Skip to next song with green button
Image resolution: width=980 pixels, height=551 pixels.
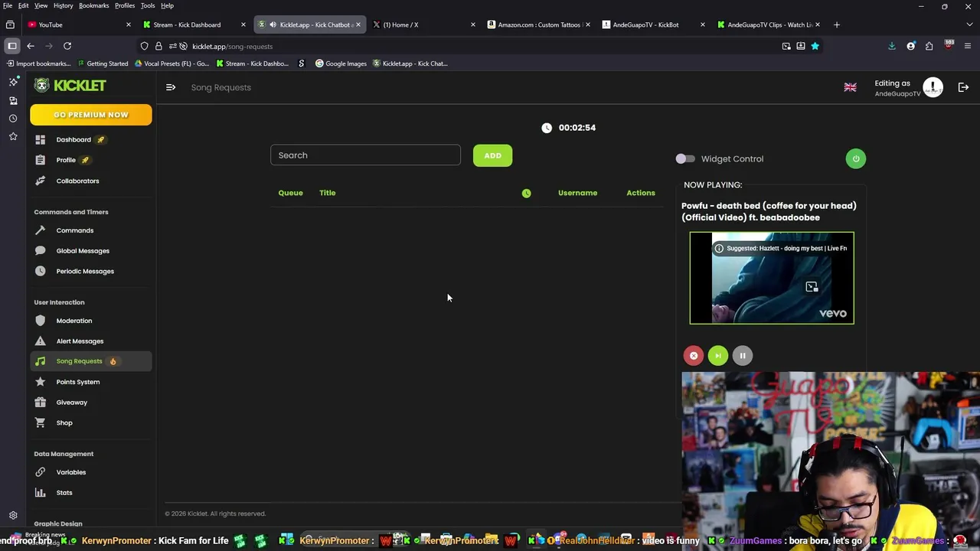[717, 355]
